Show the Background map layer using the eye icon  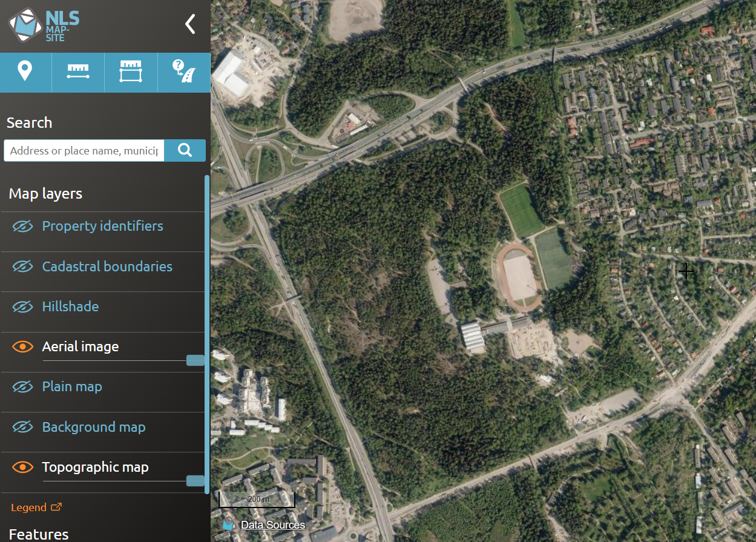22,427
